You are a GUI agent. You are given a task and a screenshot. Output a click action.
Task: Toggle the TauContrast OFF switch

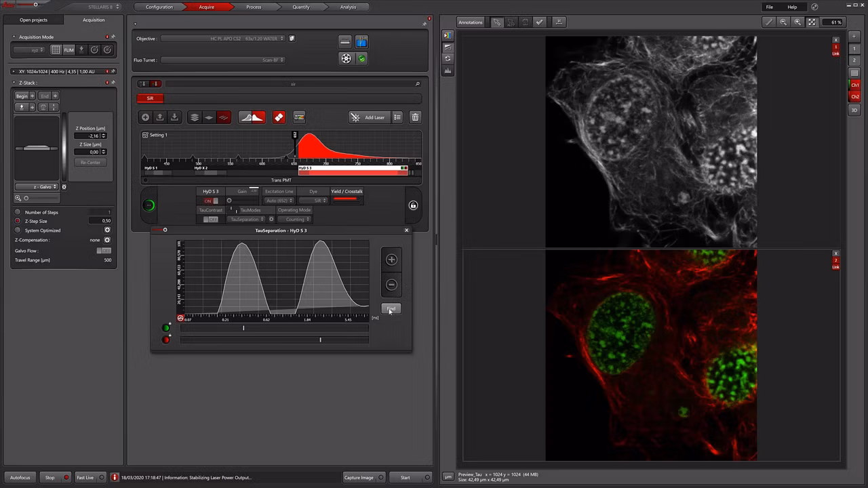[210, 220]
